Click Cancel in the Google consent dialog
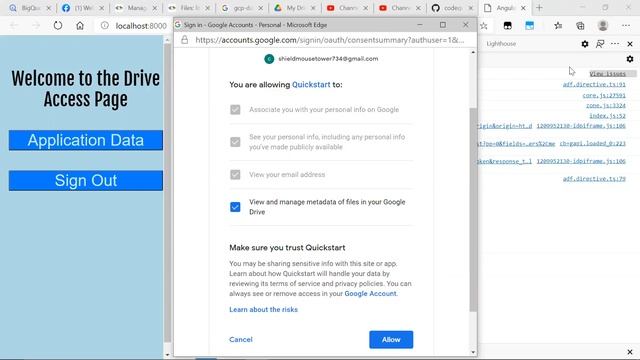 (241, 340)
